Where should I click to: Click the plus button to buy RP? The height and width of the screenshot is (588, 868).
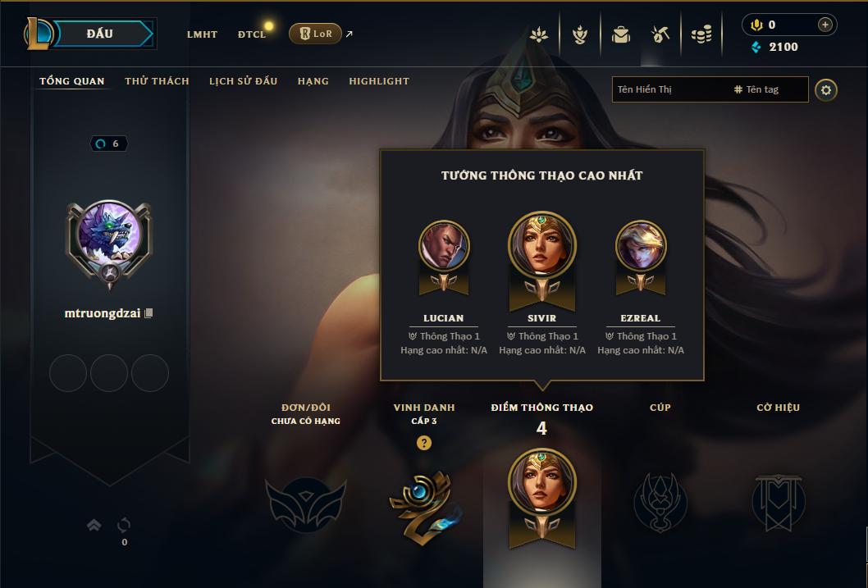(825, 25)
